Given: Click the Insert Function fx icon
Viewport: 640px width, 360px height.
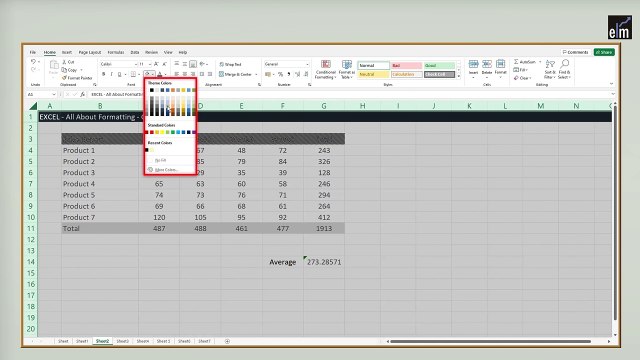Looking at the screenshot, I should 82,94.
